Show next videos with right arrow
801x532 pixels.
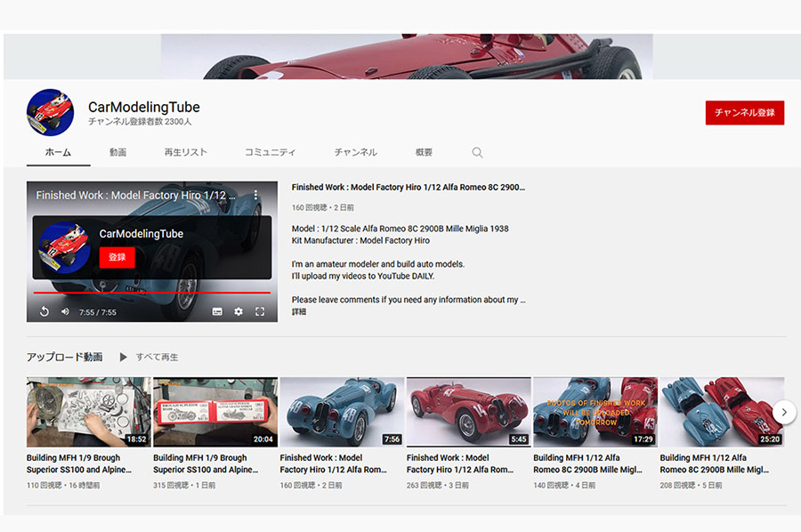pos(784,412)
